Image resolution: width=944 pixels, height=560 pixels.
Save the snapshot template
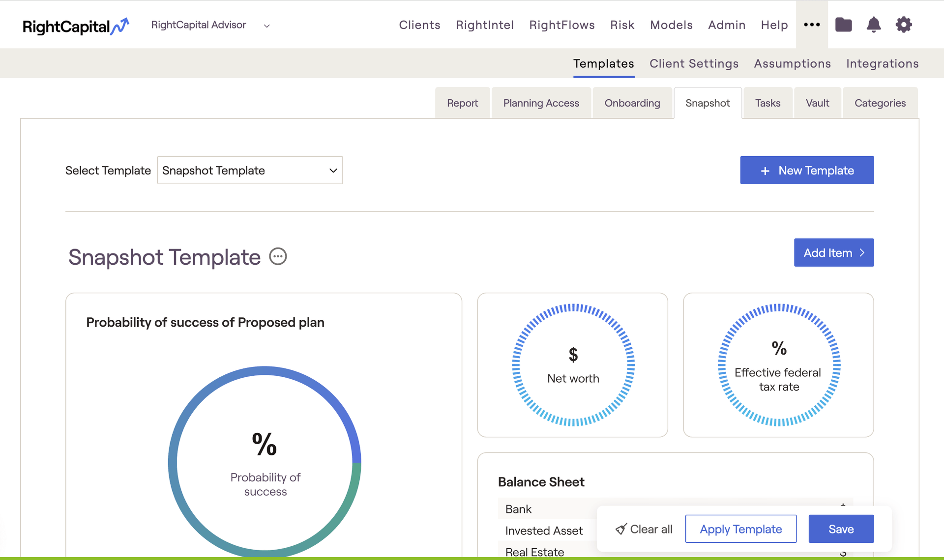(841, 529)
